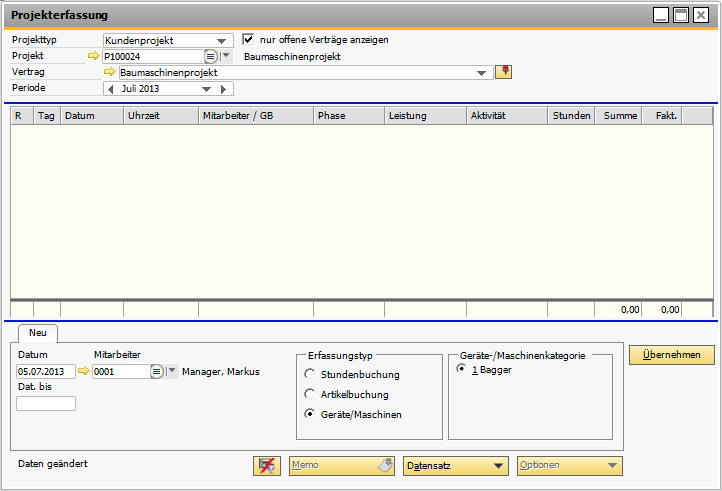Click the Summe column header

(x=619, y=116)
